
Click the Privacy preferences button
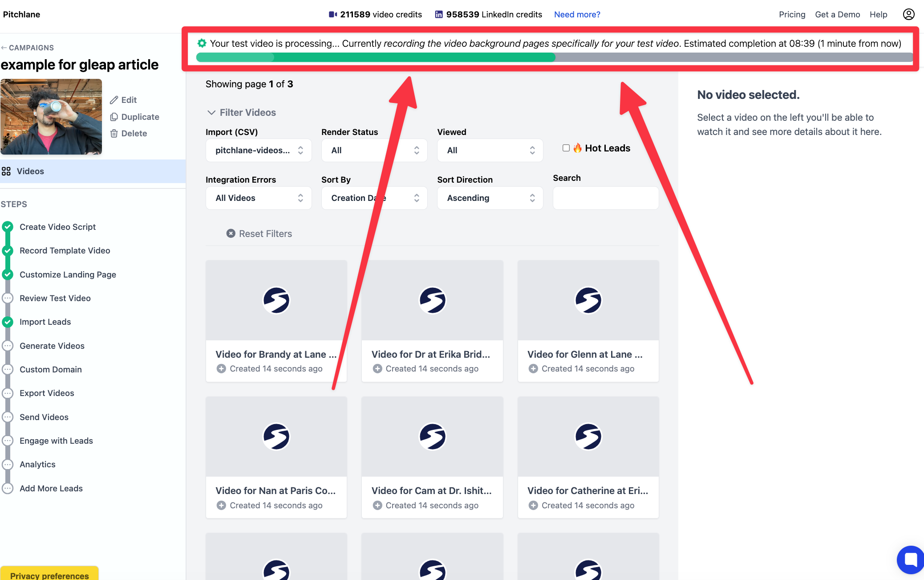coord(49,574)
